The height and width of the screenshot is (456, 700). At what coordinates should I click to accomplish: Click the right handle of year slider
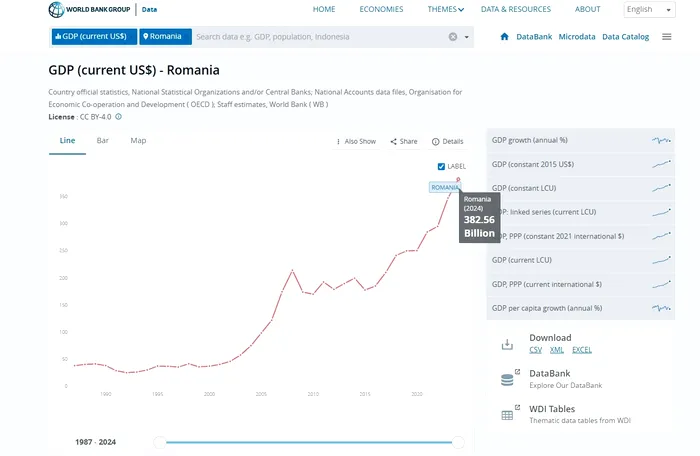459,442
